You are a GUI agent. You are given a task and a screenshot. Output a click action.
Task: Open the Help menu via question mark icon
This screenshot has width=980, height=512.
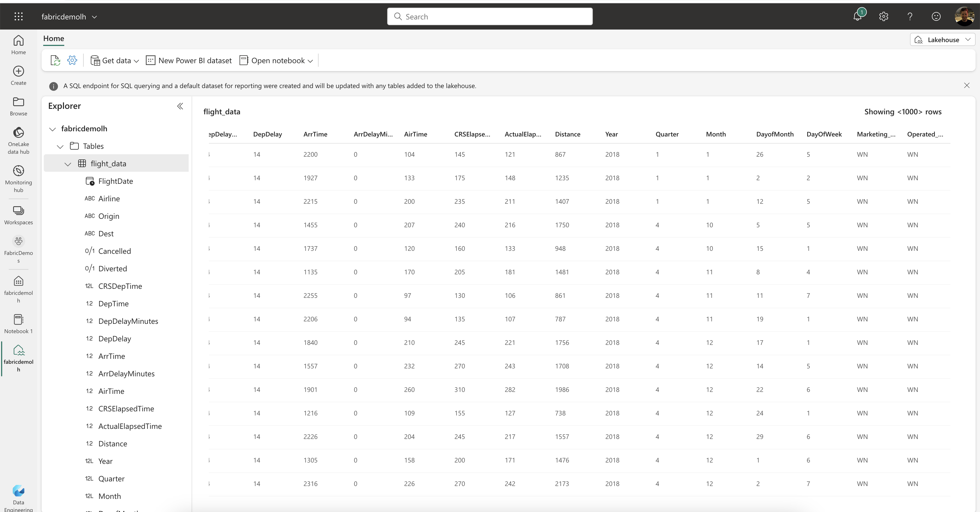tap(910, 16)
